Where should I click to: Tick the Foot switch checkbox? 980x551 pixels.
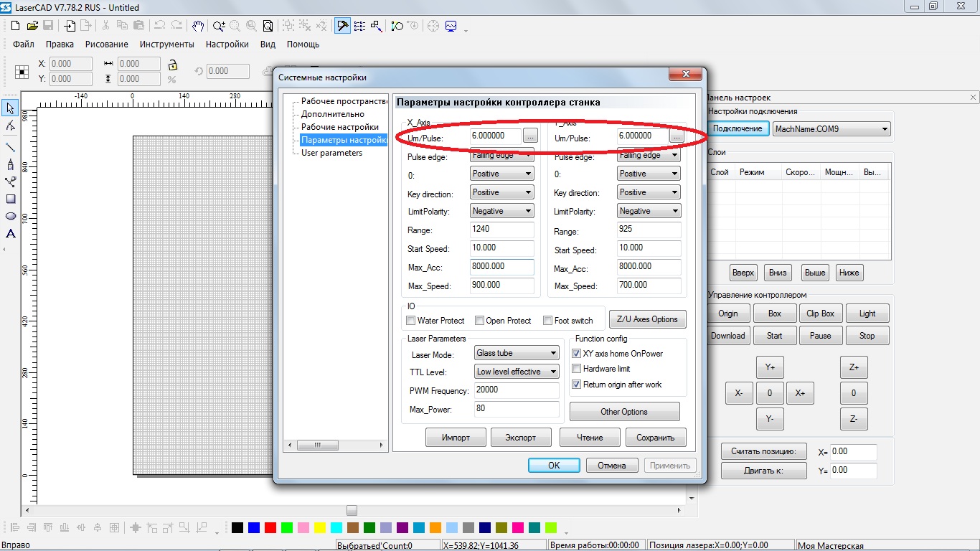pos(548,321)
